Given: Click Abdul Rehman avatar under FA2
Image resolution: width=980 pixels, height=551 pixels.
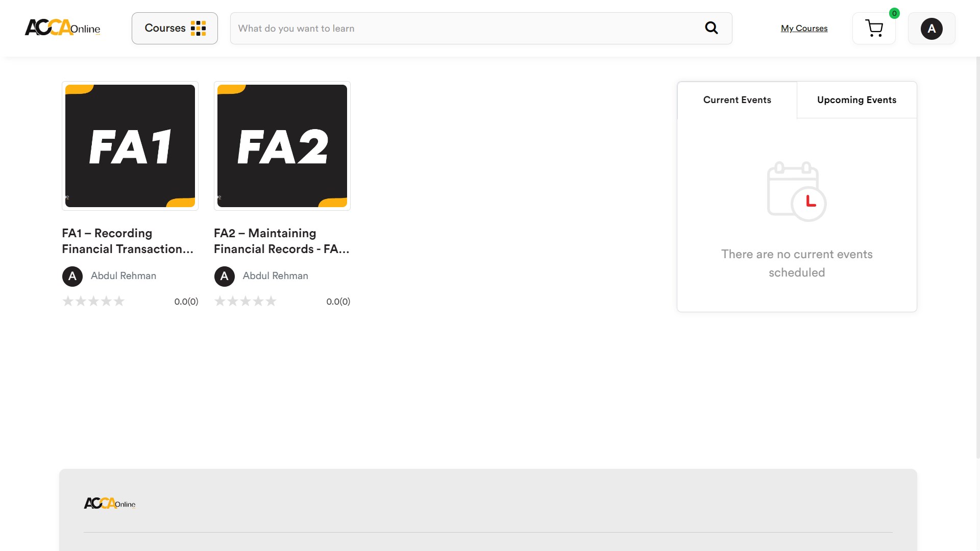Looking at the screenshot, I should 225,276.
